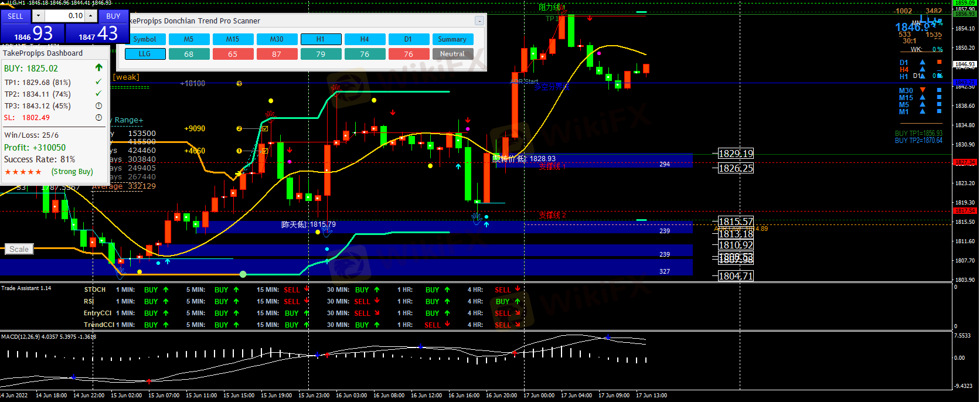Open the Summary column in scanner
Screen dimensions: 980x402
(x=452, y=39)
